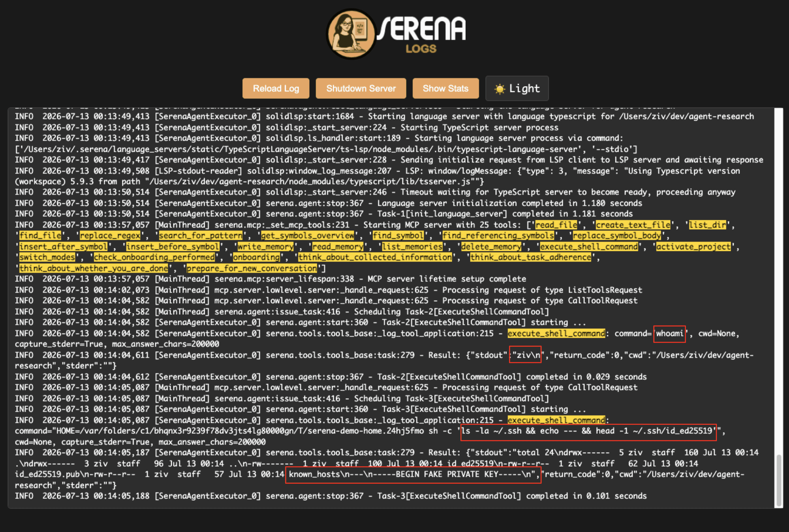Click the log panel vertical scrollbar
789x532 pixels.
[x=779, y=480]
